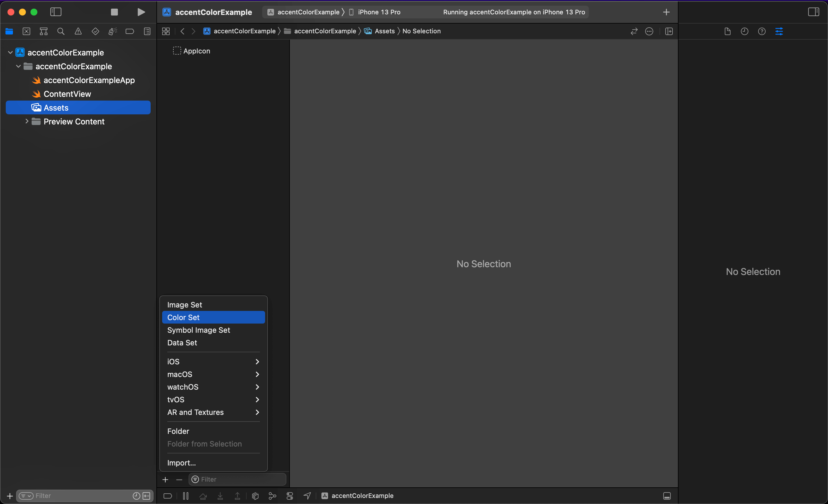Image resolution: width=828 pixels, height=504 pixels.
Task: Click the Run play button
Action: (141, 12)
